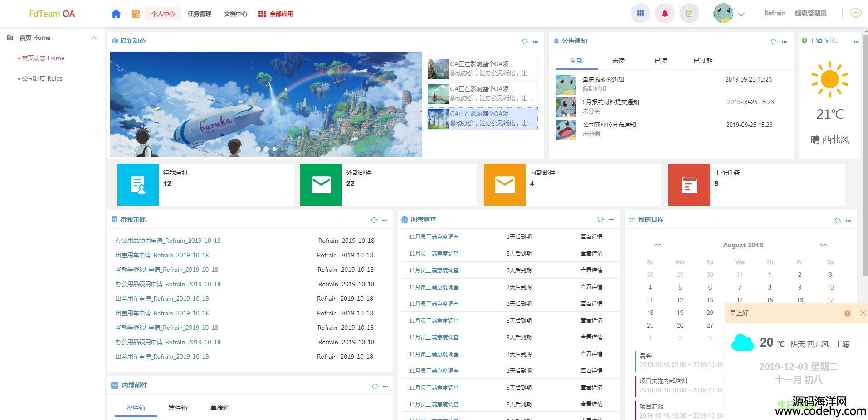Refresh the 公告通知 panel
Image resolution: width=868 pixels, height=420 pixels.
click(774, 42)
